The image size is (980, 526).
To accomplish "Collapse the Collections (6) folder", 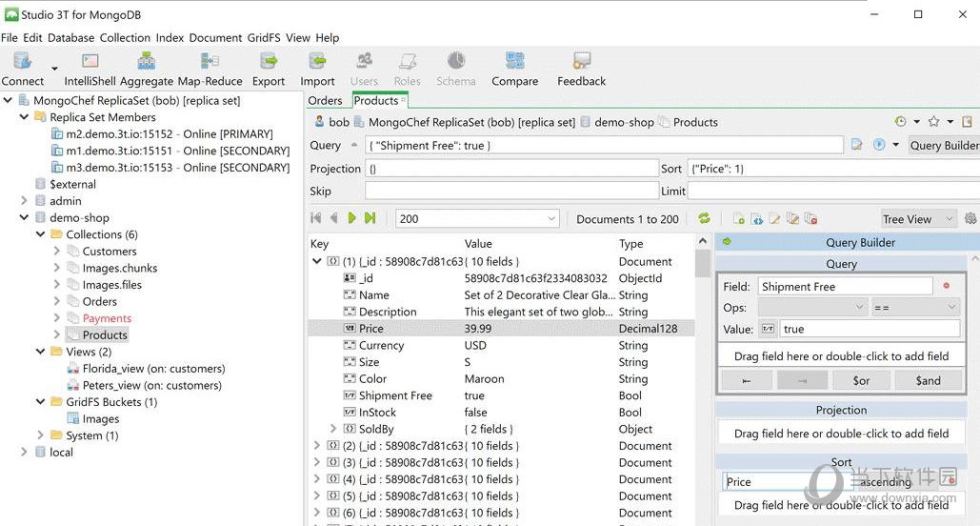I will coord(40,234).
